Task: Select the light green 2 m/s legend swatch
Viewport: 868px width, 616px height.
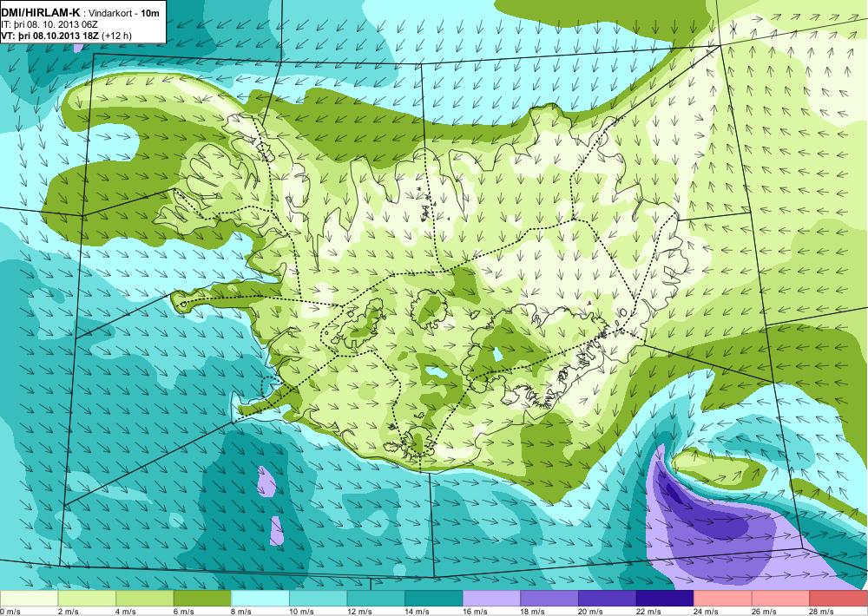Action: [86, 599]
